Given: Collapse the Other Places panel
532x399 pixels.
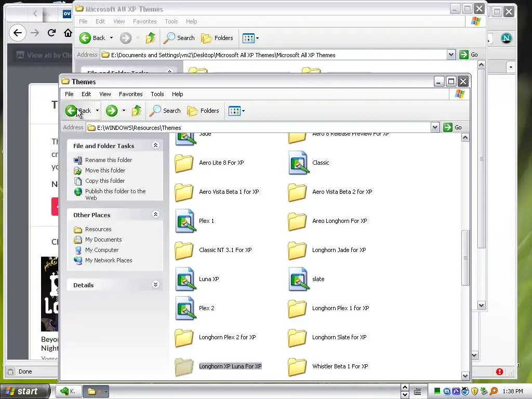Looking at the screenshot, I should point(156,215).
